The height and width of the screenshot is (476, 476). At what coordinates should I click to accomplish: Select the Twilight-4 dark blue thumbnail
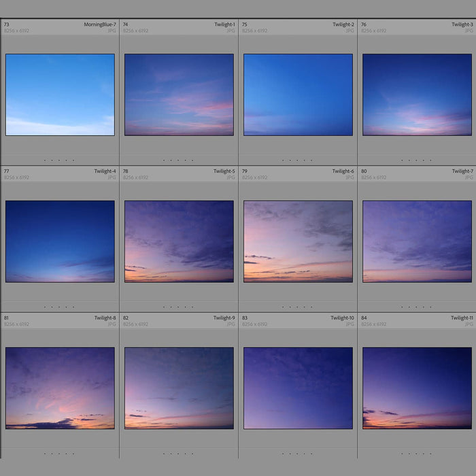[60, 241]
